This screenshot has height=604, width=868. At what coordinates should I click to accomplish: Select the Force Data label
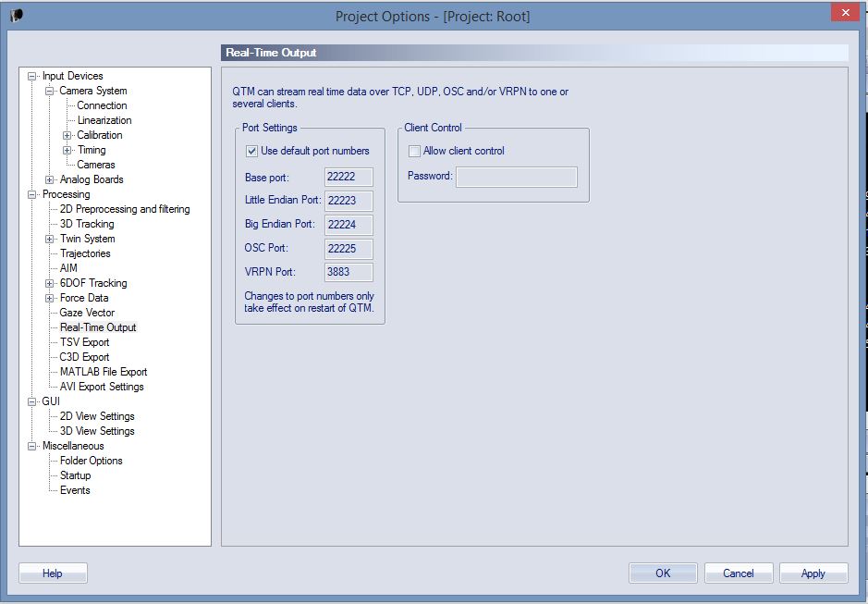[x=84, y=298]
